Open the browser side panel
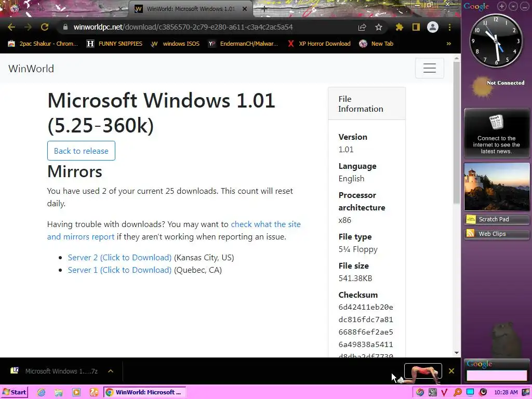The image size is (532, 399). click(416, 27)
